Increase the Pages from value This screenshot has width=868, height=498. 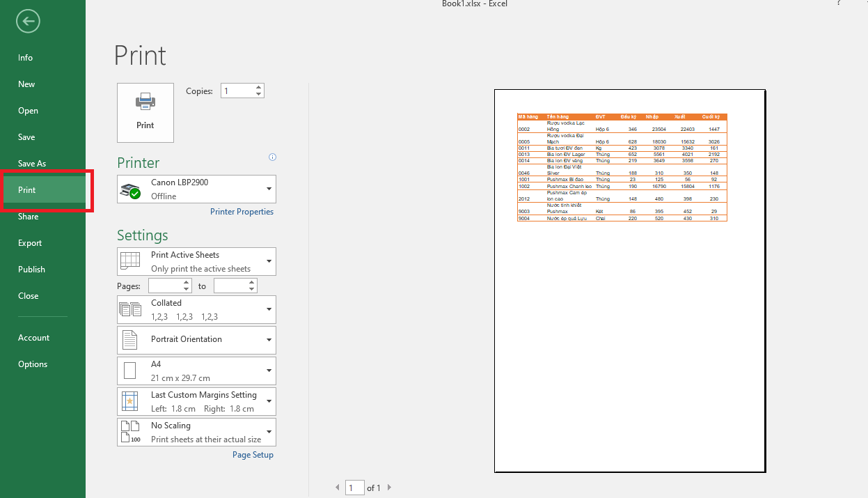187,282
